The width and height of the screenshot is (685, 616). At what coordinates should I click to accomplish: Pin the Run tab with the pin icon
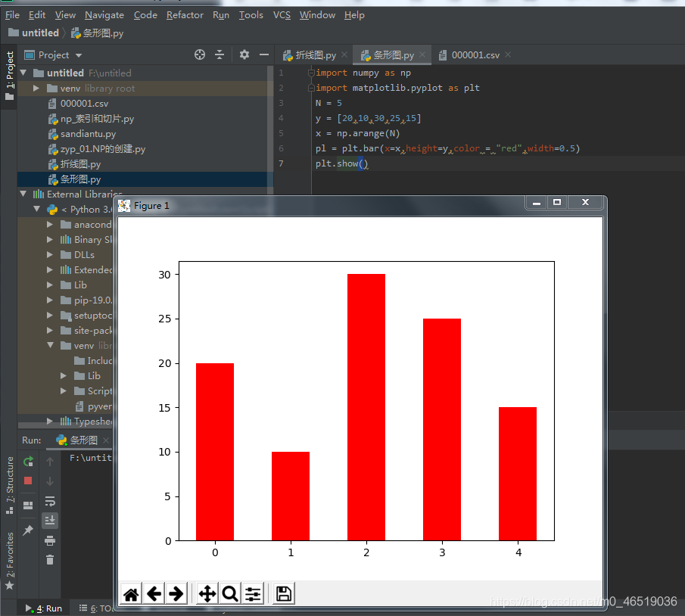[28, 530]
